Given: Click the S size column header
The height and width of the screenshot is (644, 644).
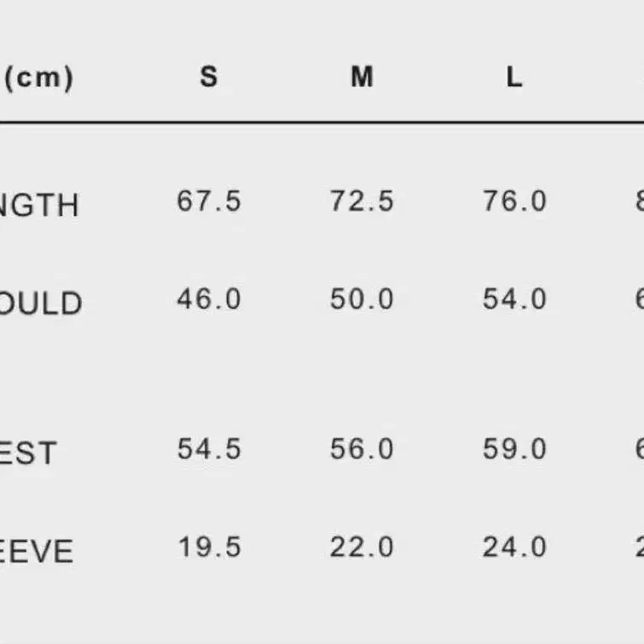Looking at the screenshot, I should point(209,77).
